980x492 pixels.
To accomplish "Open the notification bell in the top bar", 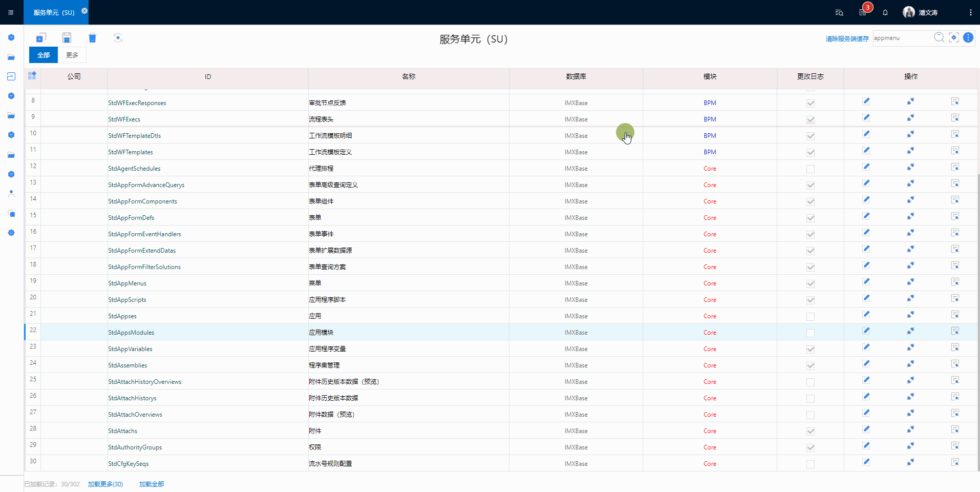I will [885, 13].
